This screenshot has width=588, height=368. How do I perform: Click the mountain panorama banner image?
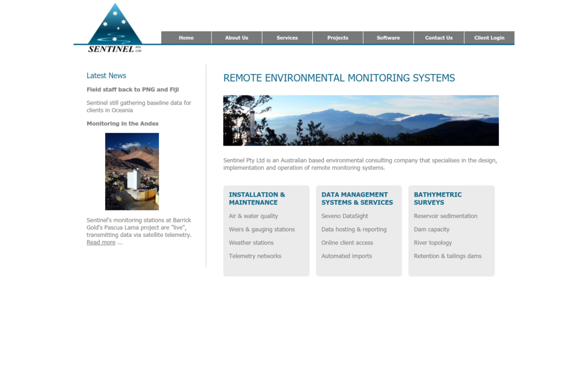pos(361,120)
